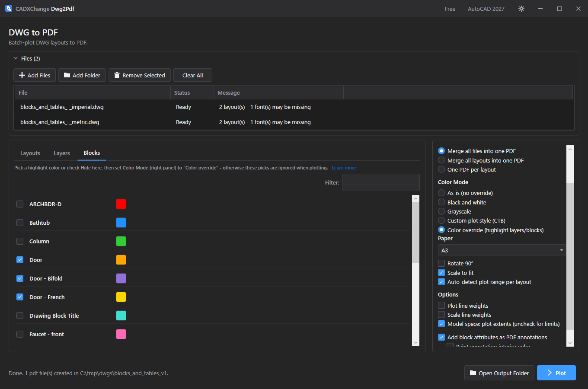Select Merge all files into one PDF
The image size is (588, 389).
click(x=441, y=151)
